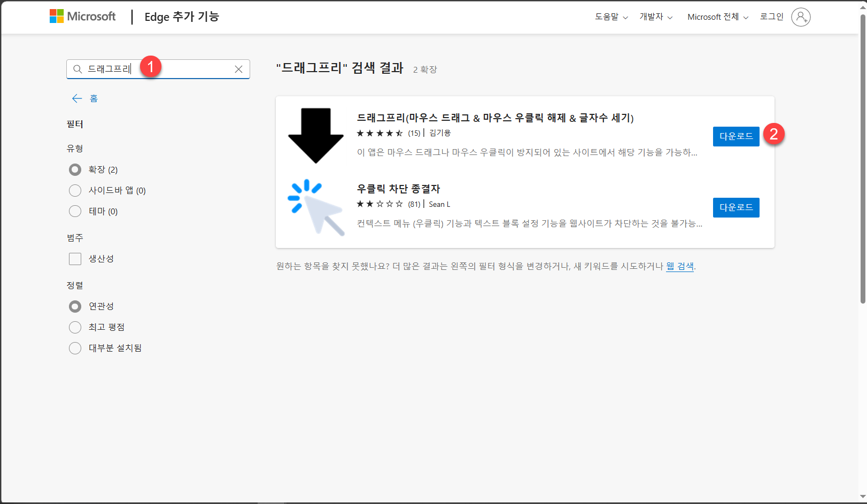Click the page vertical scrollbar
The width and height of the screenshot is (867, 504).
[862, 158]
